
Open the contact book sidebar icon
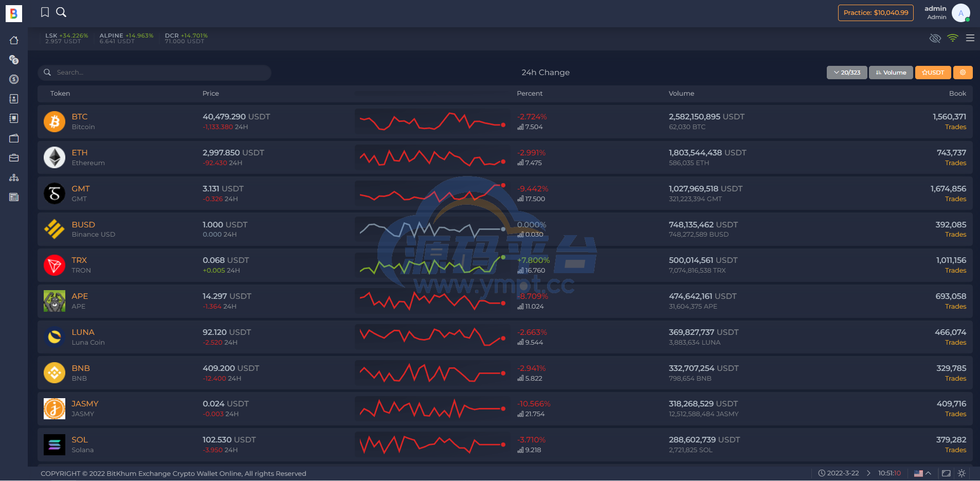click(14, 99)
